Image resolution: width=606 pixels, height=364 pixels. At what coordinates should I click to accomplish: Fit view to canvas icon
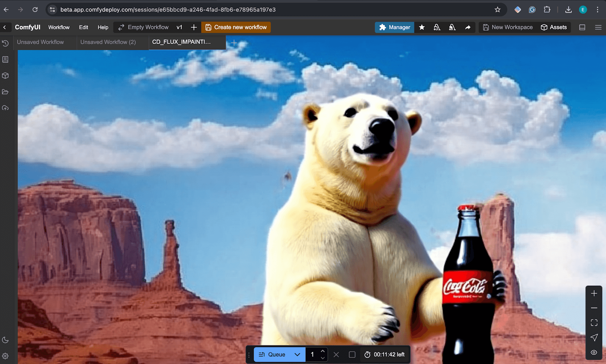(x=594, y=323)
